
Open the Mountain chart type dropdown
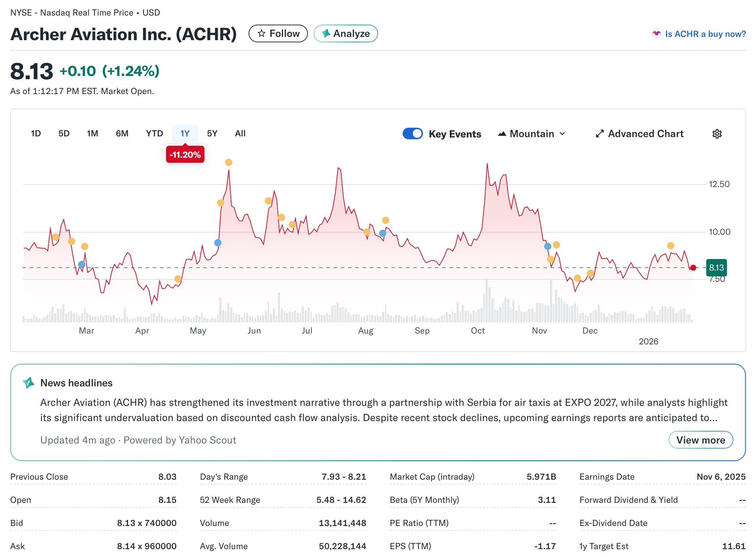click(x=531, y=134)
